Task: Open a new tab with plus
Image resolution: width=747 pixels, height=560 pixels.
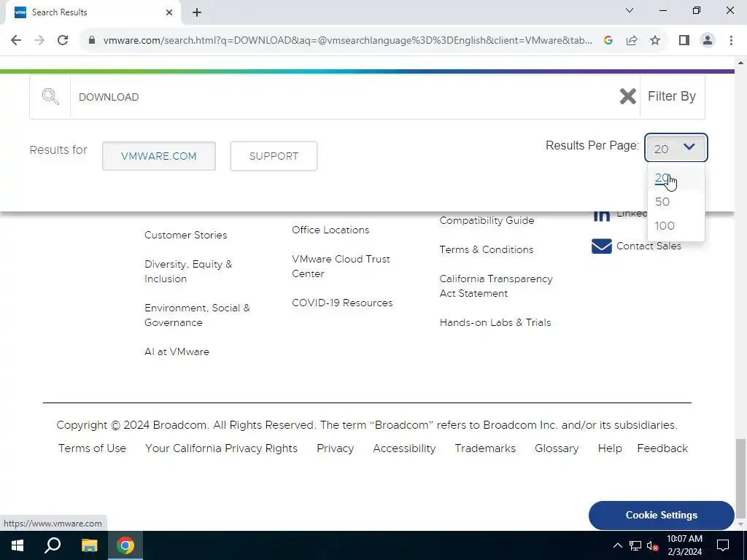Action: [x=197, y=13]
